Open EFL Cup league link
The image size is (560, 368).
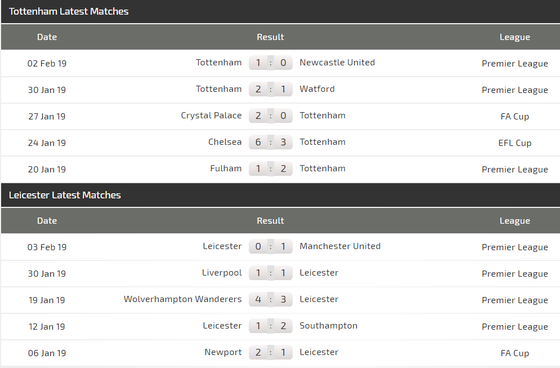[x=515, y=143]
